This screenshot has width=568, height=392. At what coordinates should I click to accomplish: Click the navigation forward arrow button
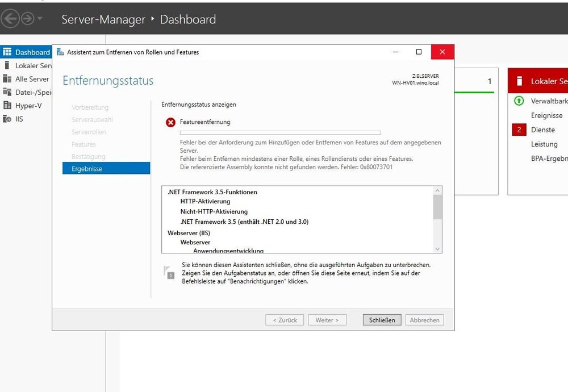pyautogui.click(x=27, y=19)
